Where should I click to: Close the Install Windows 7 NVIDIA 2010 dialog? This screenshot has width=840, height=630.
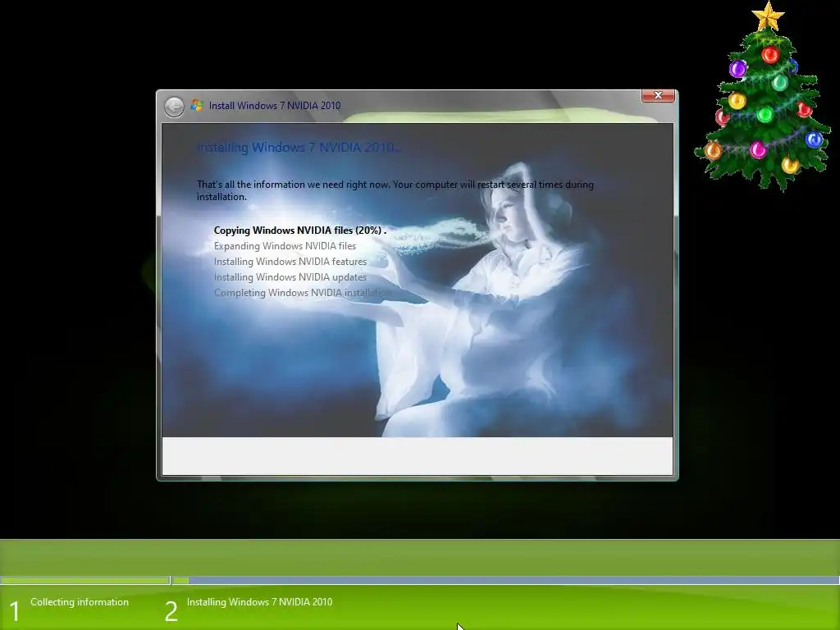[658, 95]
